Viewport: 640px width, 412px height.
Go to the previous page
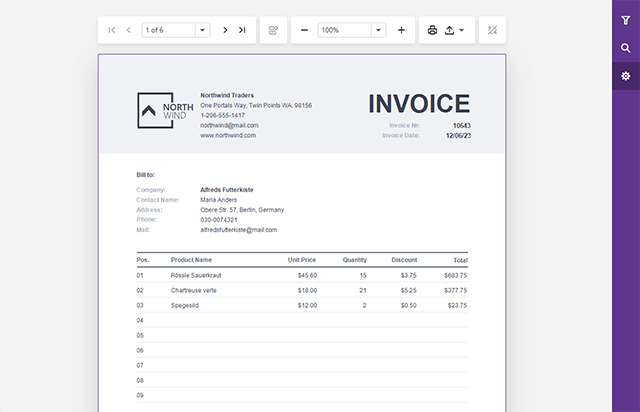tap(129, 30)
